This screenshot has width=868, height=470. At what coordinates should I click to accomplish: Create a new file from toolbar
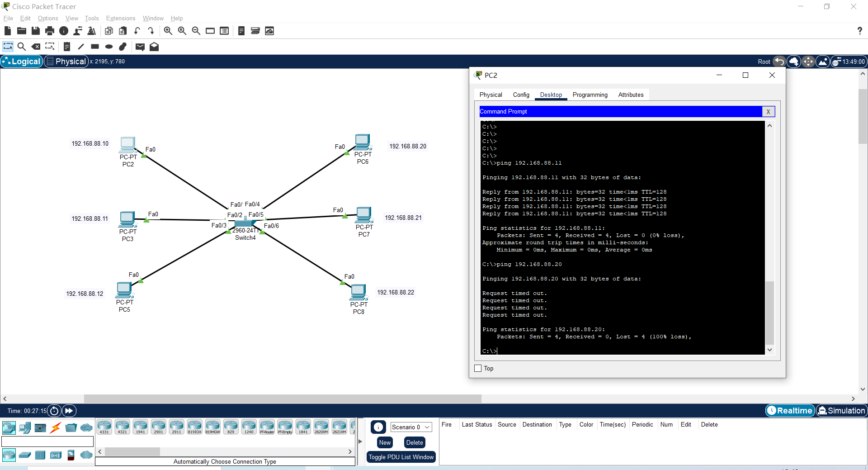[7, 31]
